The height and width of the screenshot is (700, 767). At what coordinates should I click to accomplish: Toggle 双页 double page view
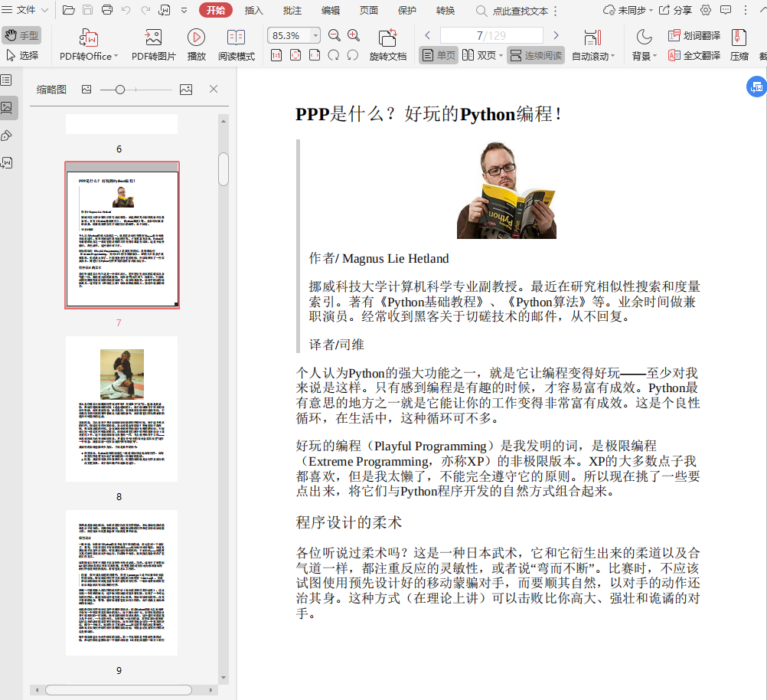(479, 55)
